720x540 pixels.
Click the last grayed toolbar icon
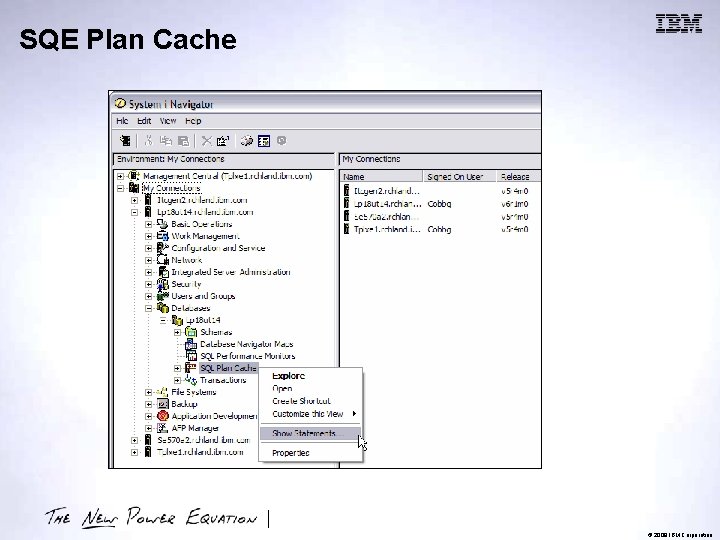(x=281, y=141)
